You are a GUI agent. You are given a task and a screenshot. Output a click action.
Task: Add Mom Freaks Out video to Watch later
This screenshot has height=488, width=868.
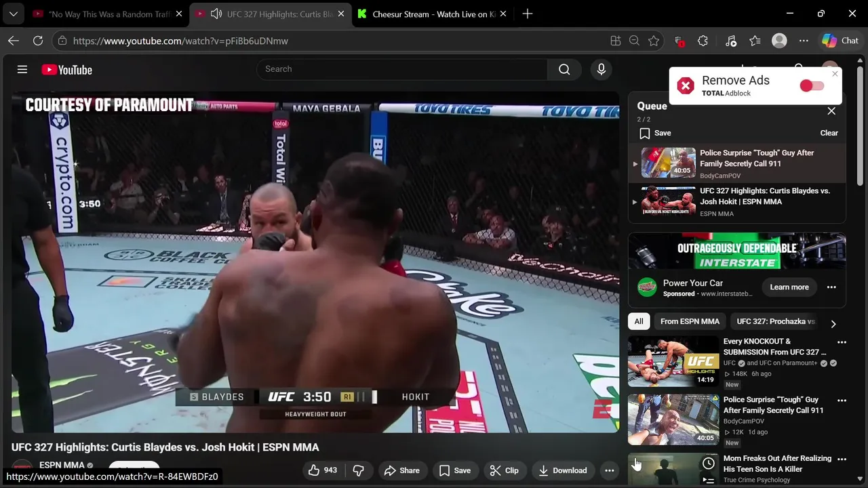[708, 464]
